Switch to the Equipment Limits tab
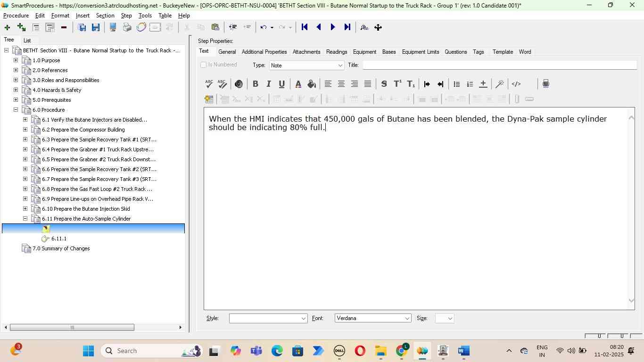The image size is (644, 362). tap(420, 52)
